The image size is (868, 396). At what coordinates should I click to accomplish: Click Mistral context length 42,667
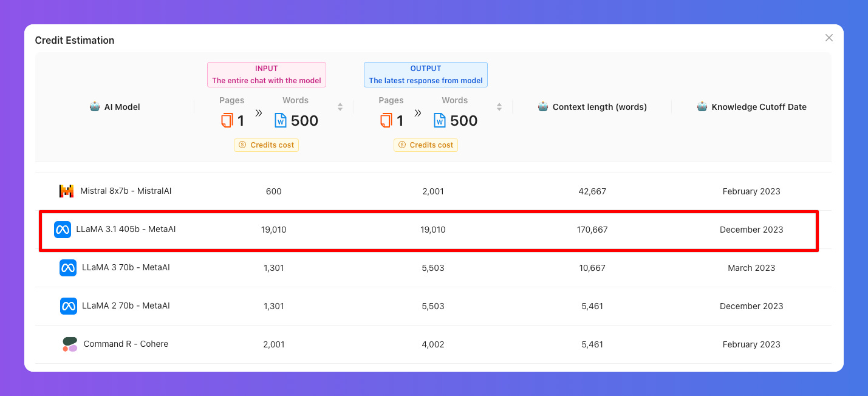tap(592, 191)
